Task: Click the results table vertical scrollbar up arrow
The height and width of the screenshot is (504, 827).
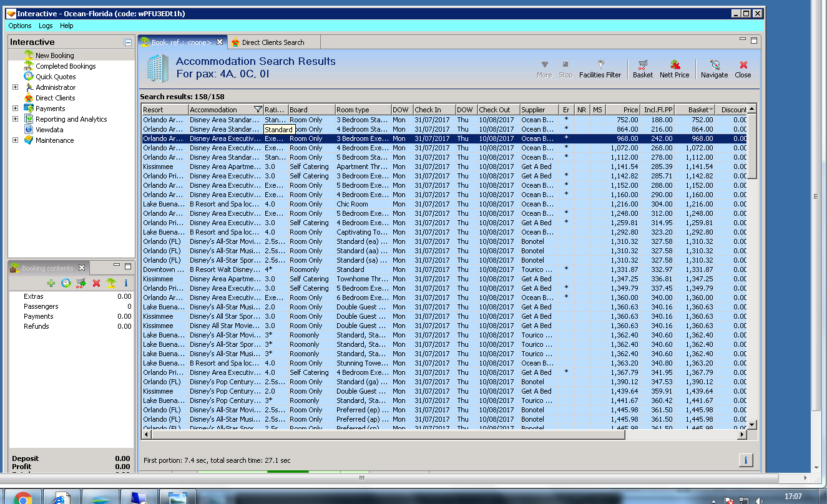Action: point(752,109)
